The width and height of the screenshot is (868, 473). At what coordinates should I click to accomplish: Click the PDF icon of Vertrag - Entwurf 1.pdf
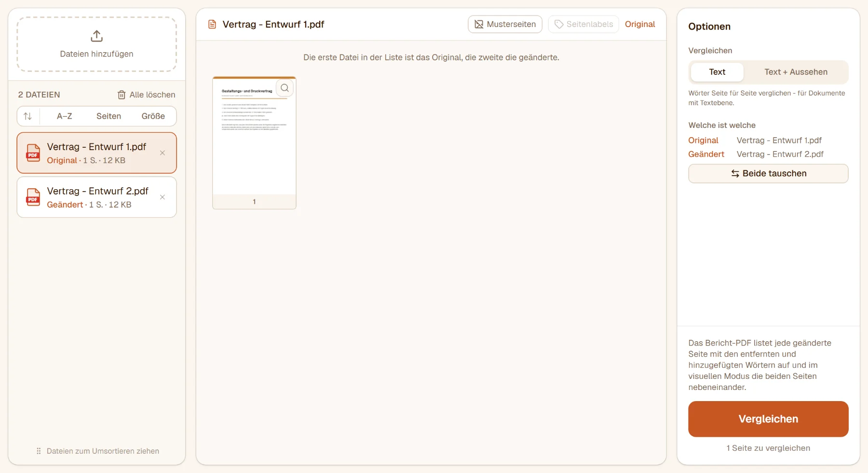[33, 153]
